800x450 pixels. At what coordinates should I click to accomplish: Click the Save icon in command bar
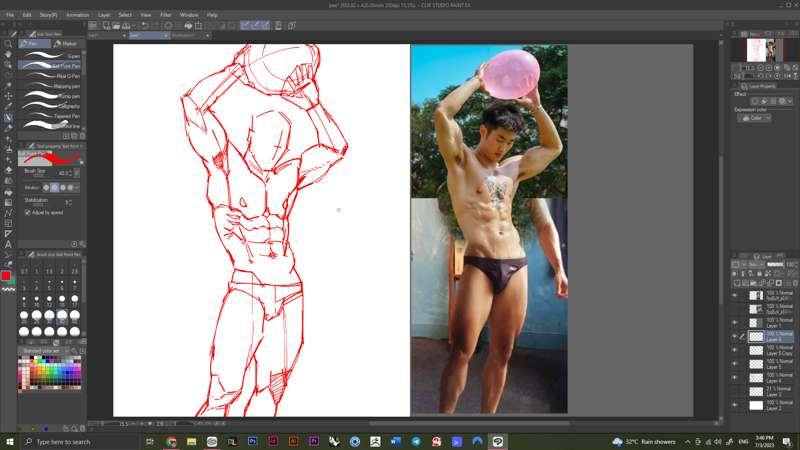tap(126, 26)
